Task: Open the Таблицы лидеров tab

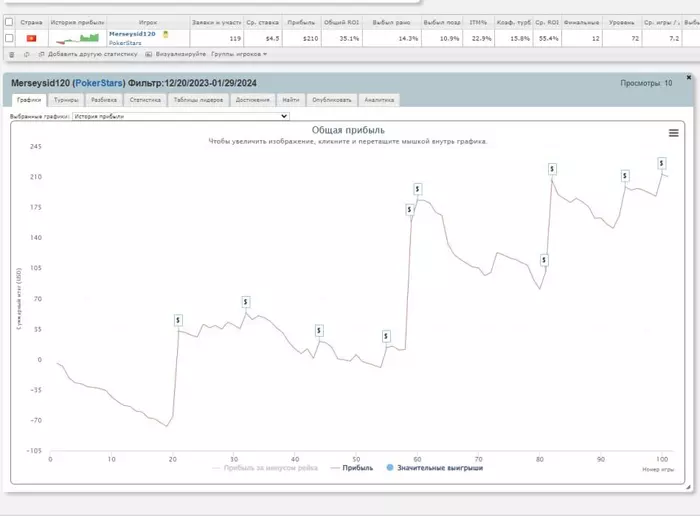Action: coord(198,100)
